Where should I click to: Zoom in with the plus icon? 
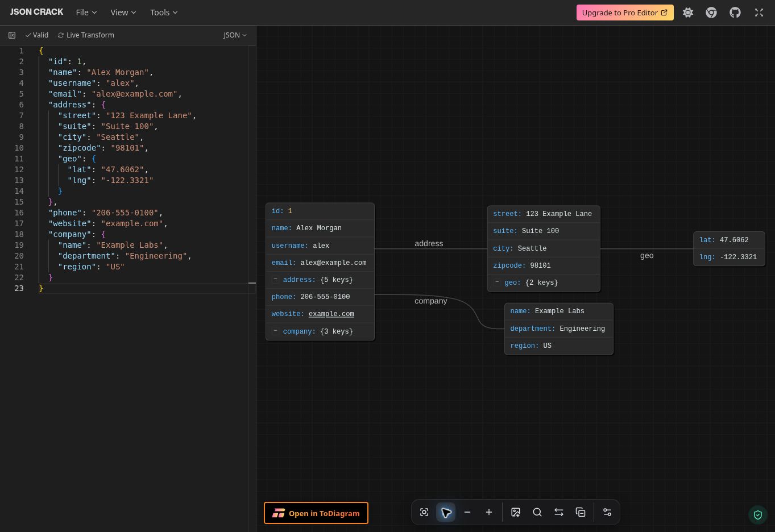click(x=489, y=512)
